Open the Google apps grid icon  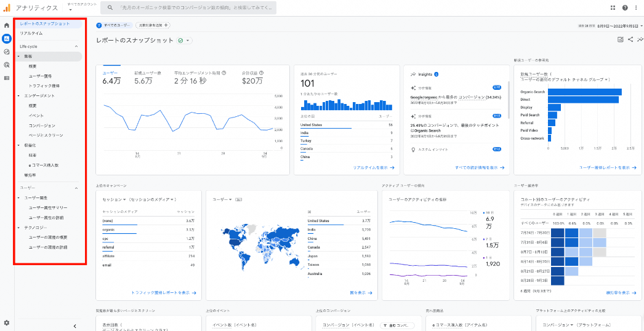613,7
